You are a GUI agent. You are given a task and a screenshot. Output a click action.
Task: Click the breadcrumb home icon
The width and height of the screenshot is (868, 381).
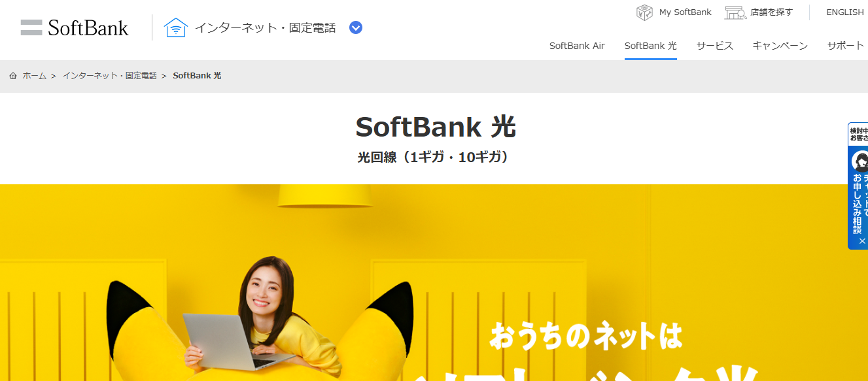click(13, 76)
